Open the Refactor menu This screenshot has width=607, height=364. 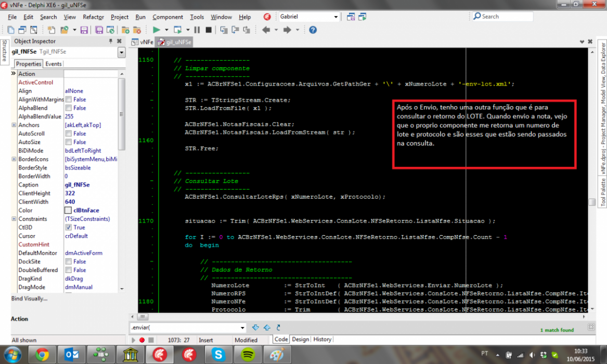coord(93,17)
